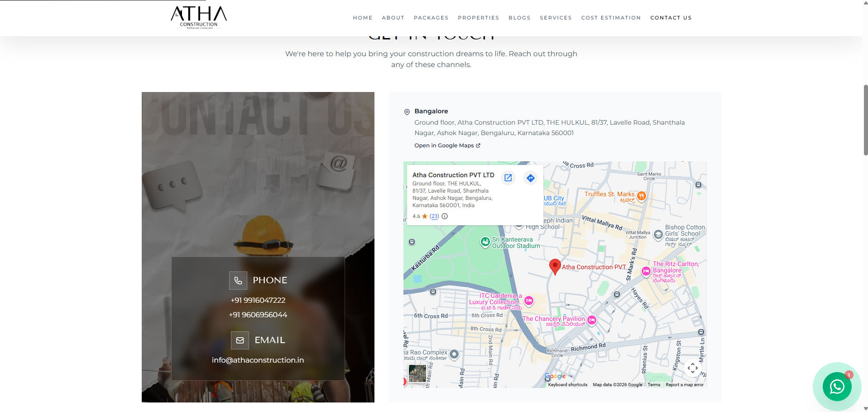Click Open in Google Maps link
This screenshot has width=868, height=412.
(x=447, y=145)
